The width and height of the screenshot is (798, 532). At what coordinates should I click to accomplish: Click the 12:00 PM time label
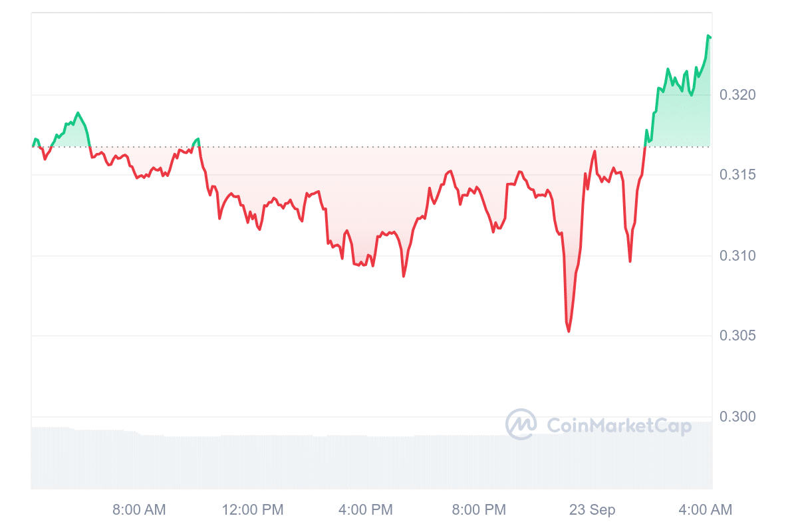253,510
